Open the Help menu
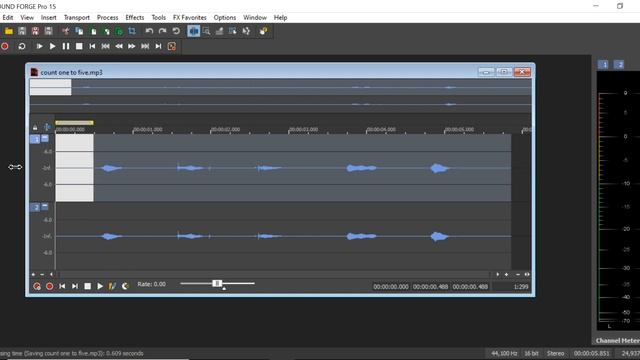The height and width of the screenshot is (360, 640). click(x=280, y=18)
